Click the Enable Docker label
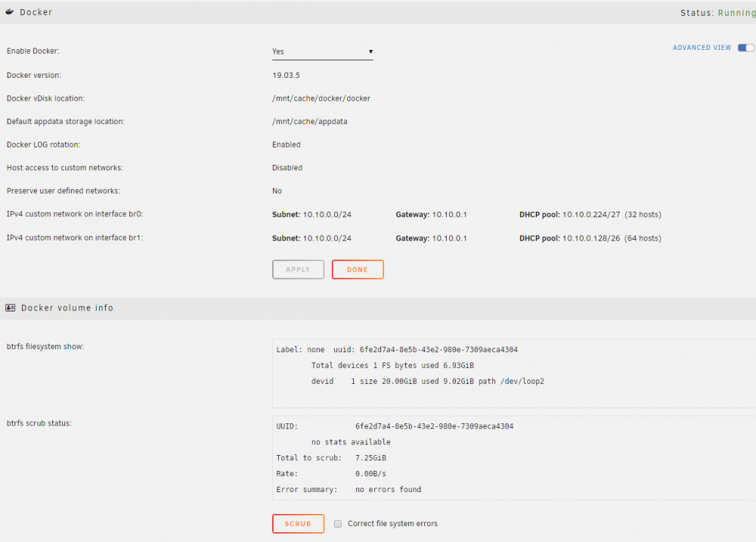 [x=33, y=51]
